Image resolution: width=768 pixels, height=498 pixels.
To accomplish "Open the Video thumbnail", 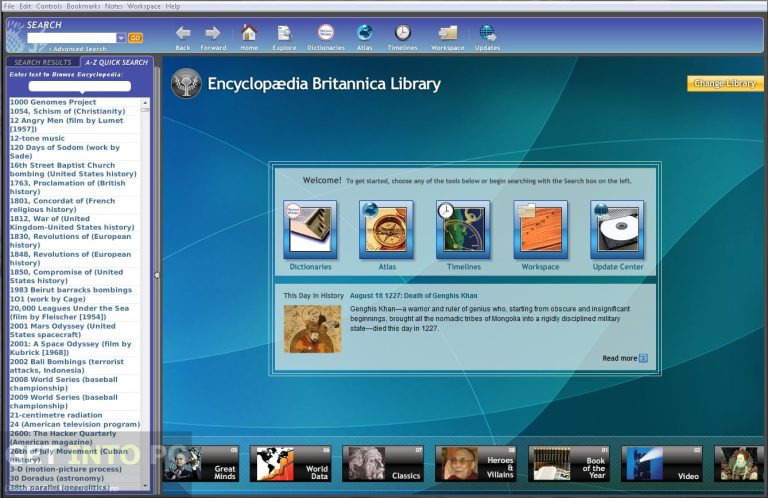I will click(x=662, y=464).
